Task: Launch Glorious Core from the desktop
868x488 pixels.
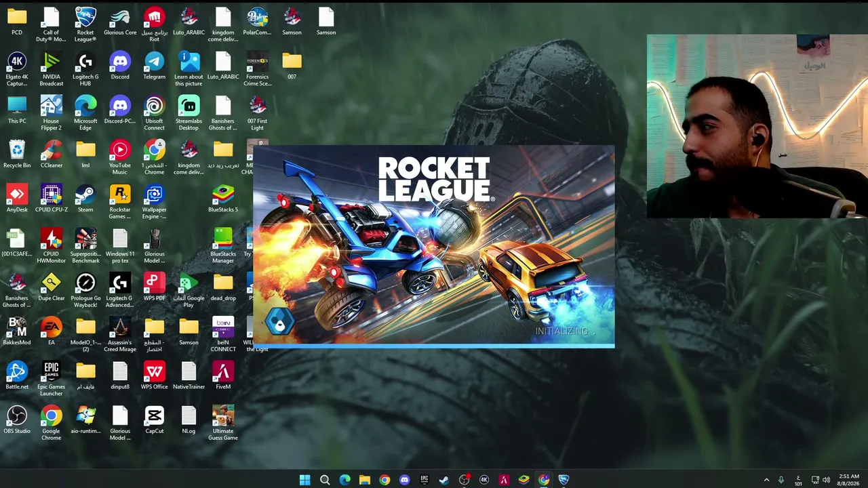Action: 120,21
